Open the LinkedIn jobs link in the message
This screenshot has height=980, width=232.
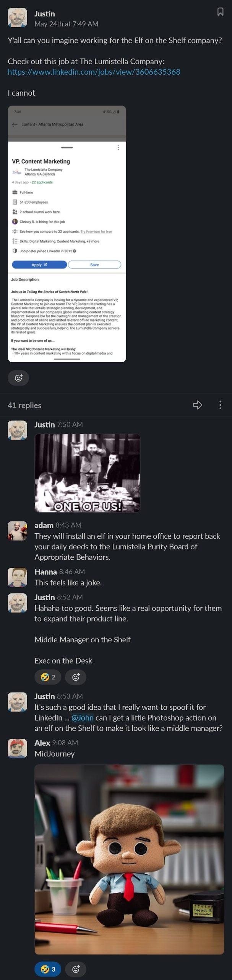pos(94,72)
